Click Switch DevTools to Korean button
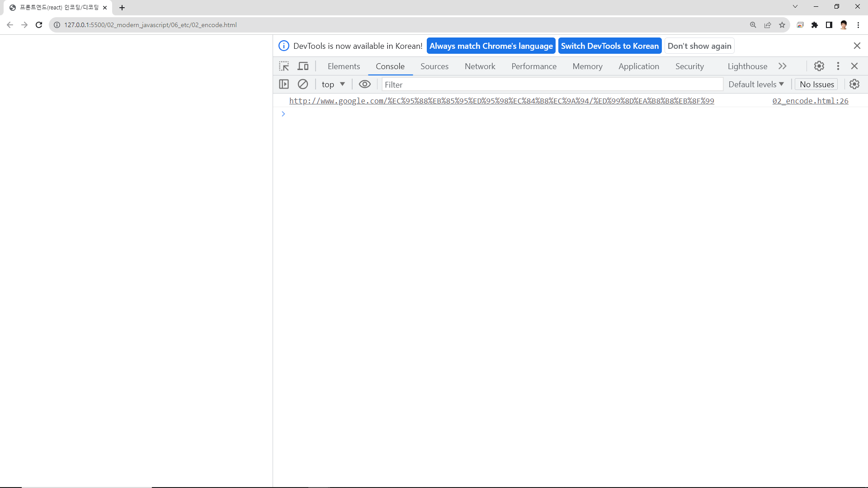 pyautogui.click(x=609, y=46)
